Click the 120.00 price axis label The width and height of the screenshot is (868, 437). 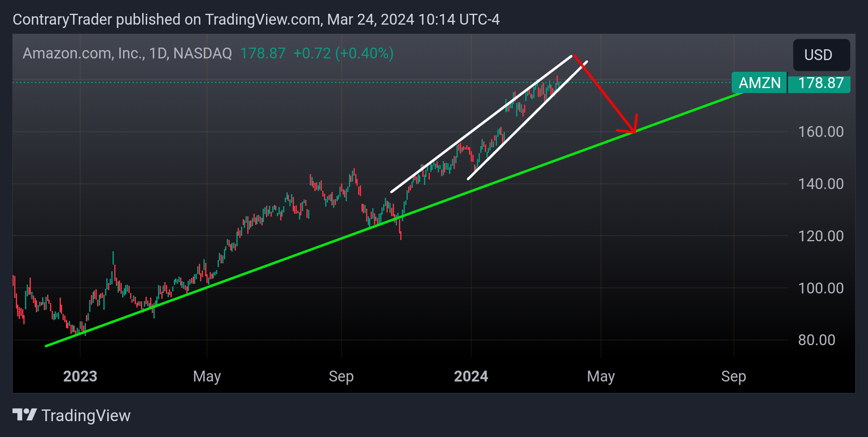[x=820, y=236]
